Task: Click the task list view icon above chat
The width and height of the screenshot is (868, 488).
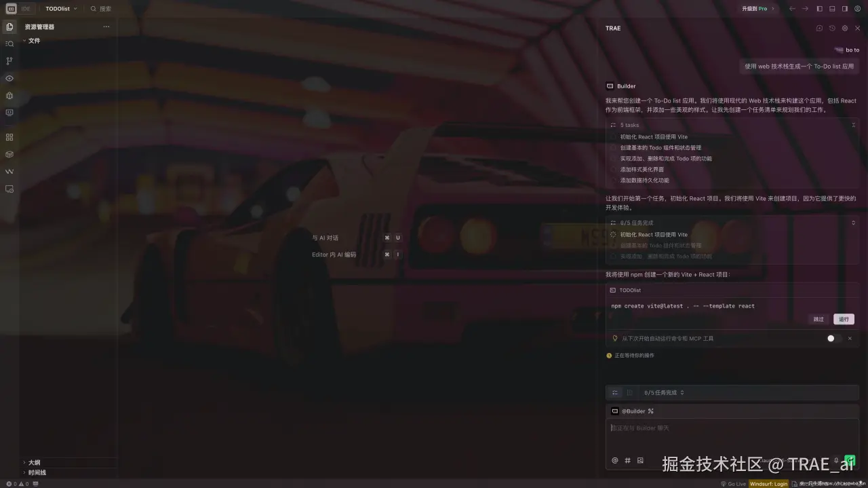Action: 615,392
